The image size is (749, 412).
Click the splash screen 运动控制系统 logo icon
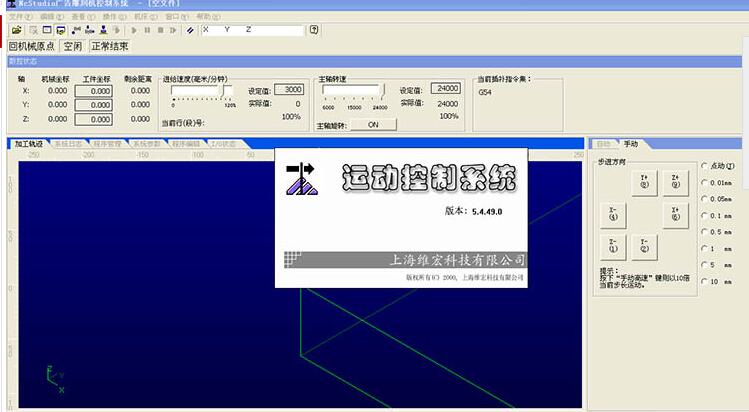pyautogui.click(x=302, y=179)
